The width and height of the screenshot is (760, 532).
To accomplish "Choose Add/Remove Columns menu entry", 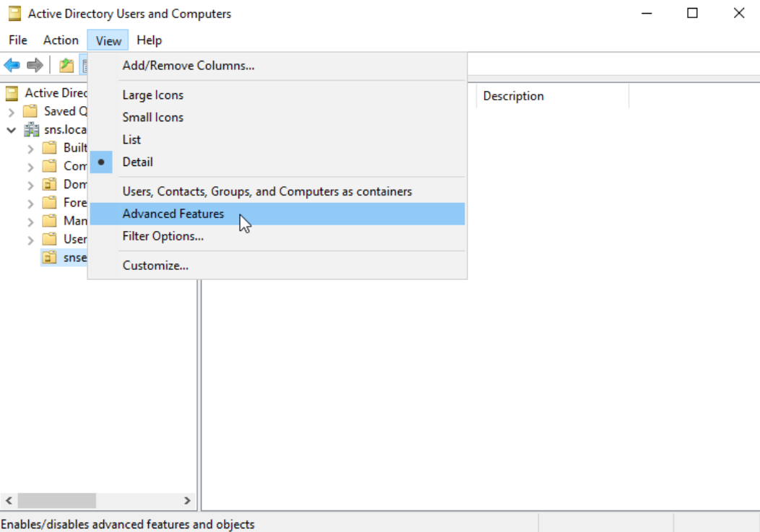I will pyautogui.click(x=277, y=66).
